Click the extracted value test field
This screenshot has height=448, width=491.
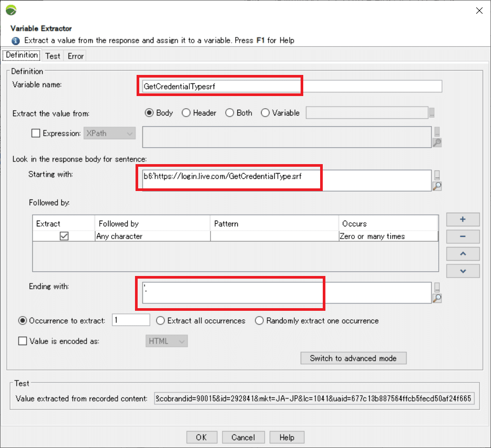(x=314, y=398)
